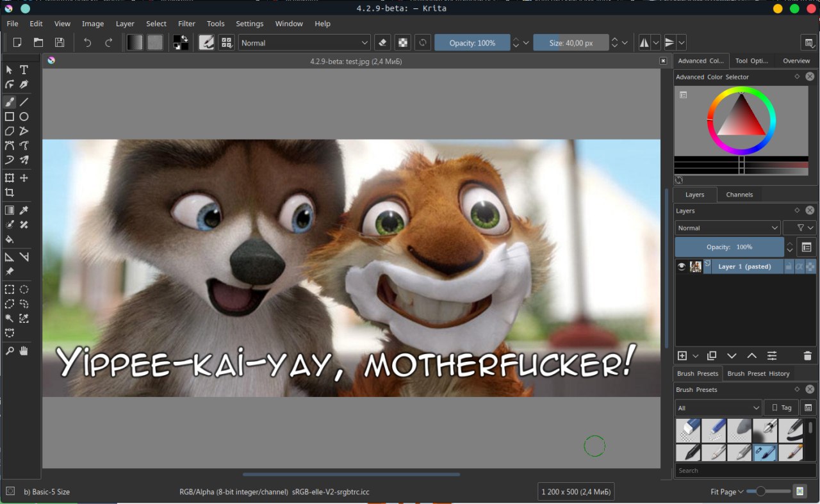Toggle alpha lock on Layer 1 (pasted)
Screen dimensions: 820x504
tap(810, 266)
